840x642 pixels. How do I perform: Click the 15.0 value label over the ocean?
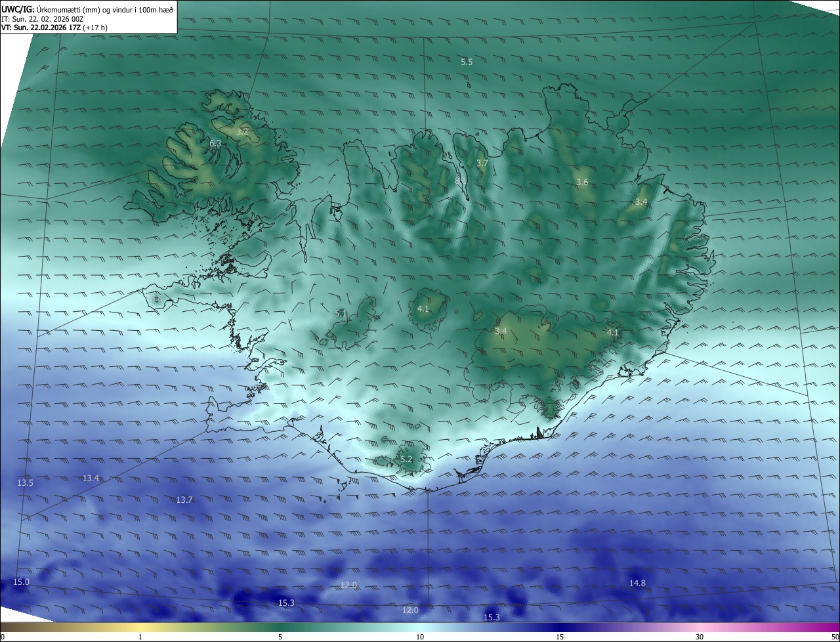tap(21, 582)
